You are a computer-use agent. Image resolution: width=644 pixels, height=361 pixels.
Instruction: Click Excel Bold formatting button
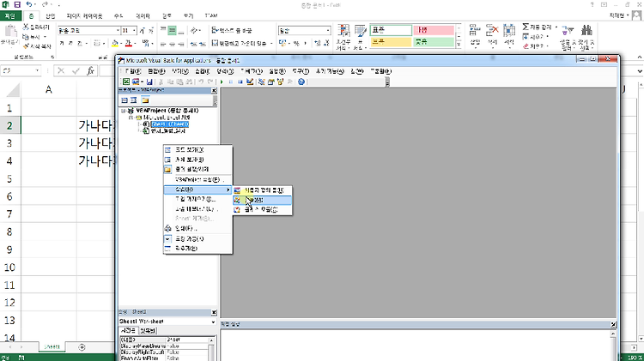pos(62,43)
